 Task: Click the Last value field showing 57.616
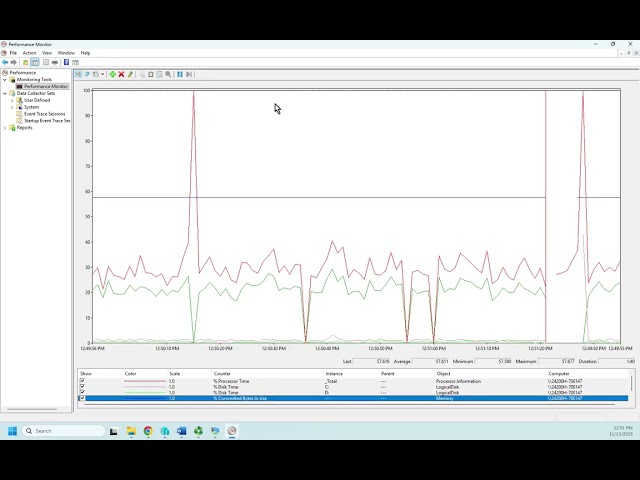click(371, 361)
